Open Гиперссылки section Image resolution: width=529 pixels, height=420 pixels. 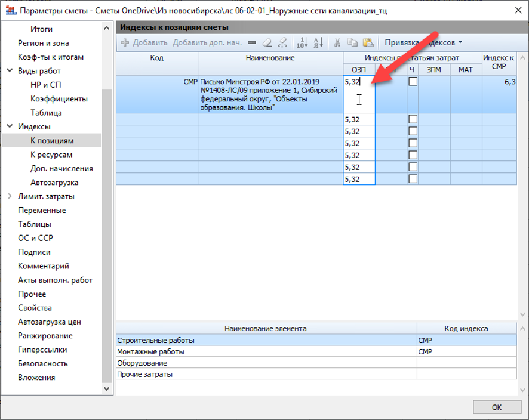click(42, 350)
